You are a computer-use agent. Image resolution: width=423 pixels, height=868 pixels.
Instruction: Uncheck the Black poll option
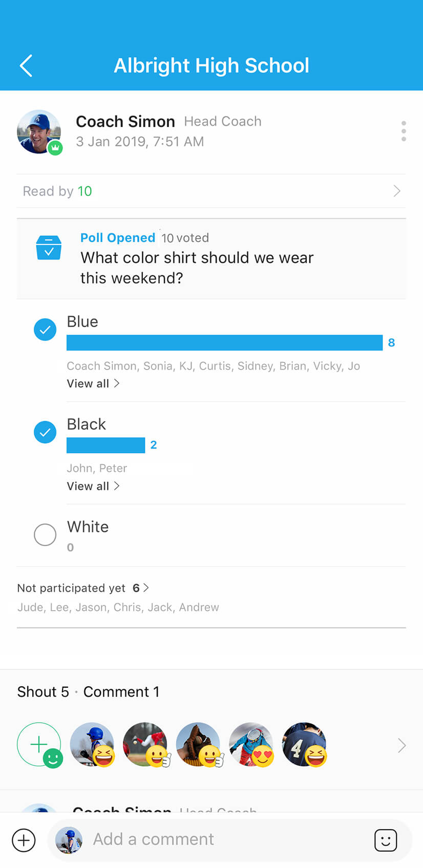[x=45, y=432]
